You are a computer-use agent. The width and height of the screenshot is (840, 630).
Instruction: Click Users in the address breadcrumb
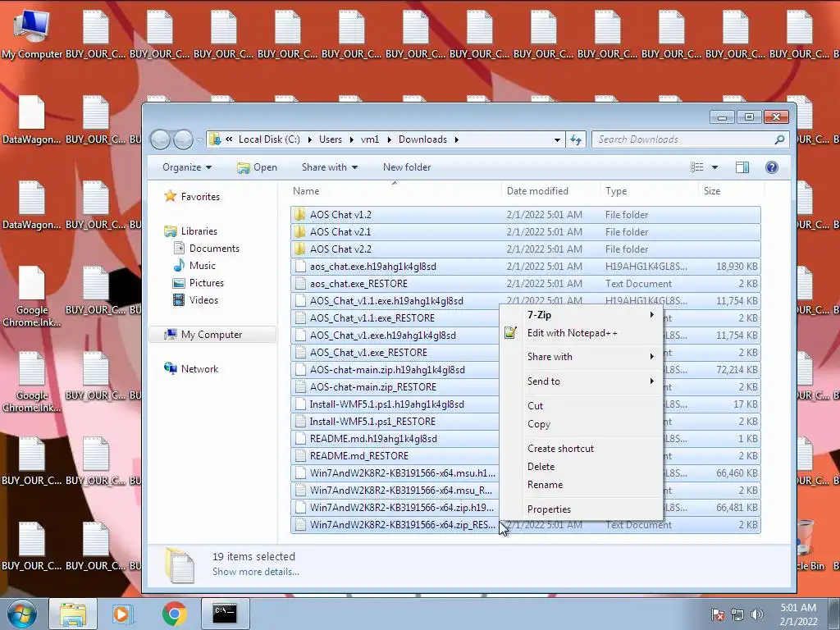pos(331,139)
